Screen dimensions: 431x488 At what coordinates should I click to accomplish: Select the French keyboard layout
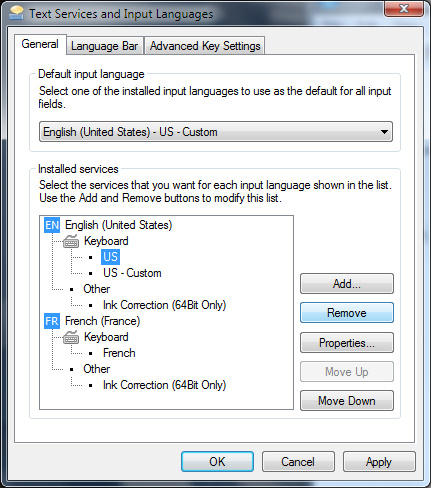pos(119,353)
